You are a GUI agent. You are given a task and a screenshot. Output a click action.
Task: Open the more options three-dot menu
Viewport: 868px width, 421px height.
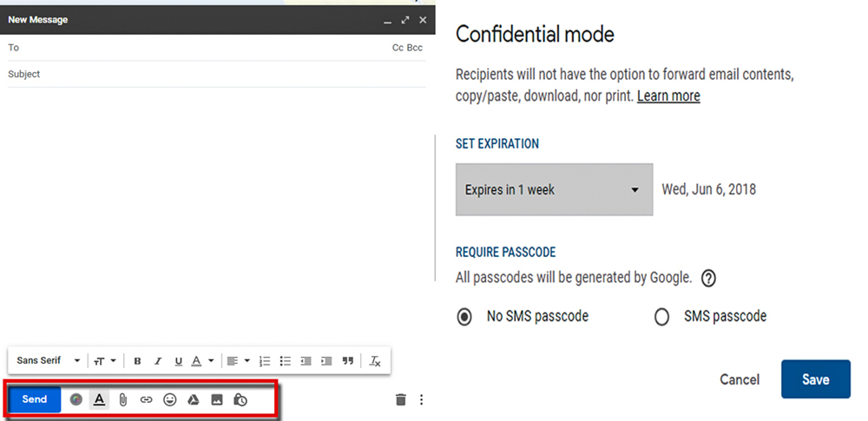click(x=422, y=399)
